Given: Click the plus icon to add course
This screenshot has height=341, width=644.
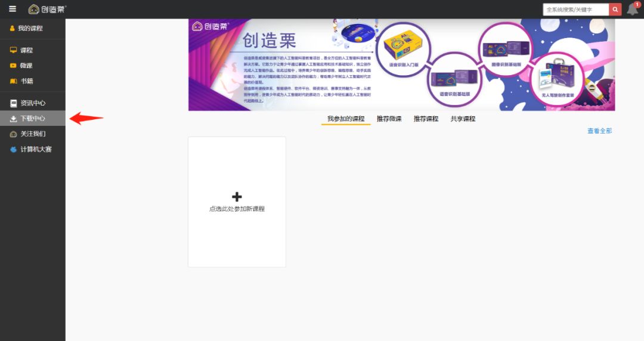Looking at the screenshot, I should coord(237,197).
